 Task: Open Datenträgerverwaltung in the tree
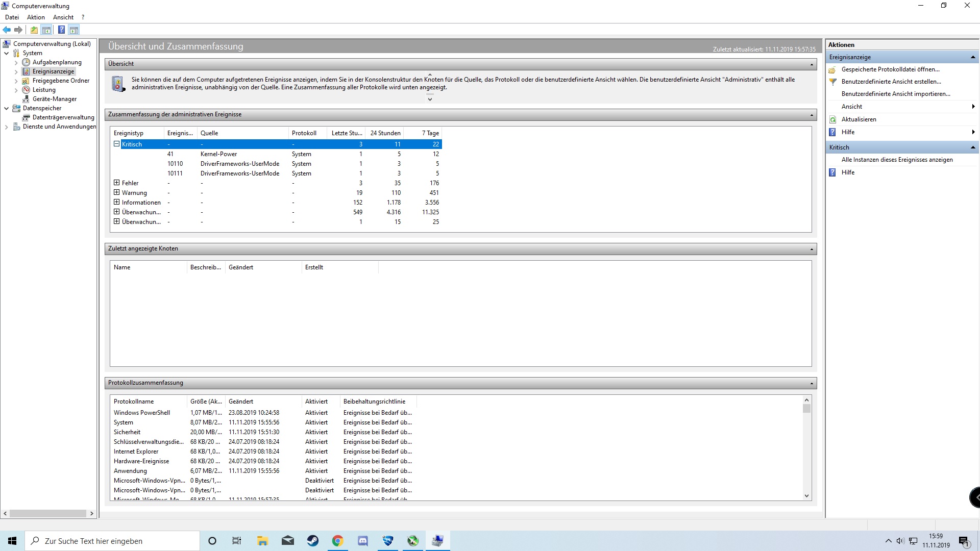click(63, 117)
